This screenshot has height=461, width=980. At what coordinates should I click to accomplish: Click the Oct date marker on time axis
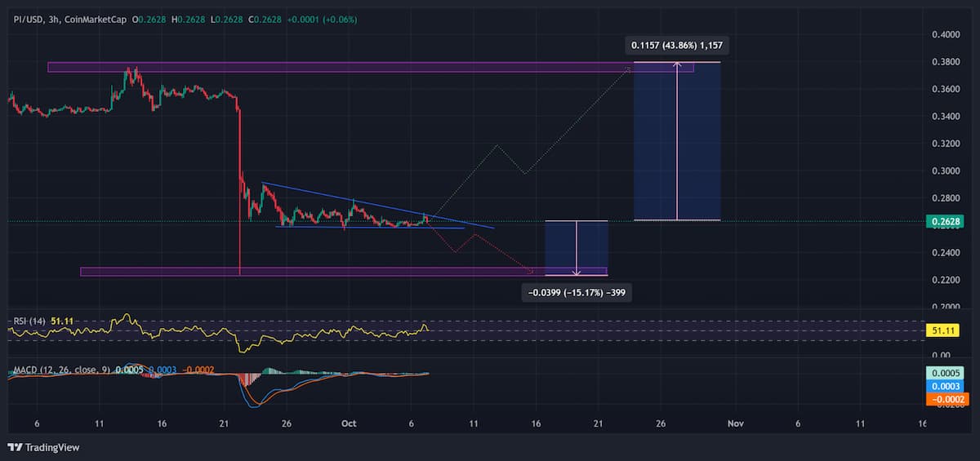349,423
